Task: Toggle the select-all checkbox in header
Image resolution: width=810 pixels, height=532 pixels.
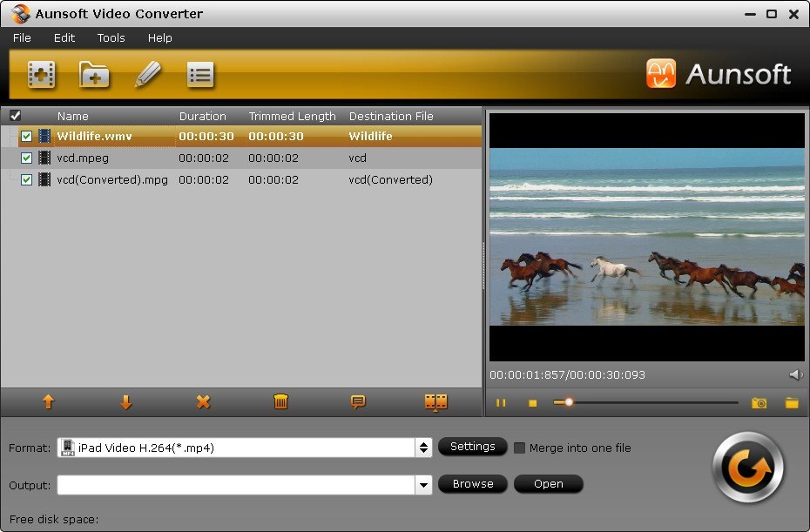Action: 14,115
